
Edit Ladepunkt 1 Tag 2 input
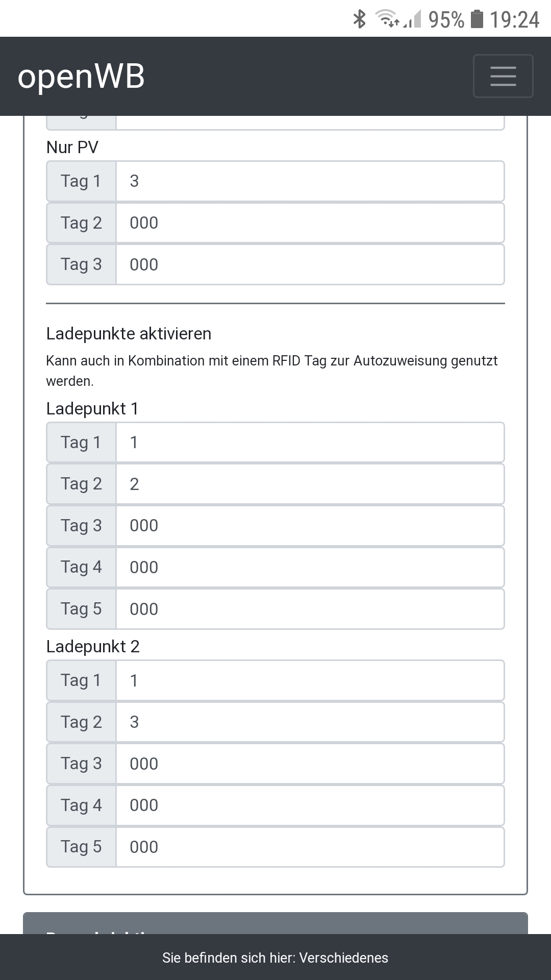click(310, 484)
